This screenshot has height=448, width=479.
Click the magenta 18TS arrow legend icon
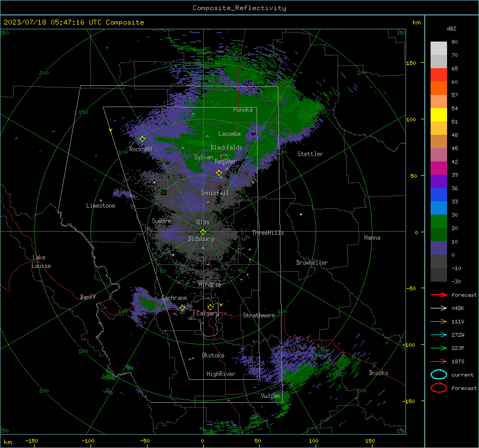pos(439,362)
